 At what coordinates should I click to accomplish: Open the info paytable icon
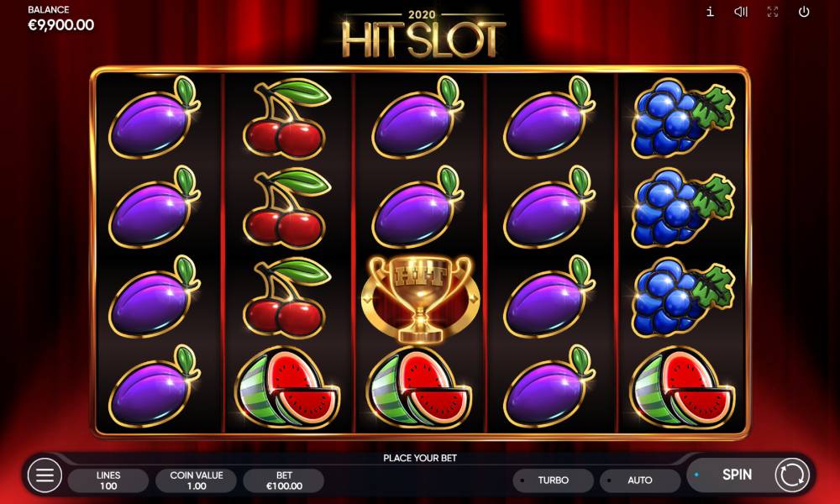pyautogui.click(x=710, y=12)
